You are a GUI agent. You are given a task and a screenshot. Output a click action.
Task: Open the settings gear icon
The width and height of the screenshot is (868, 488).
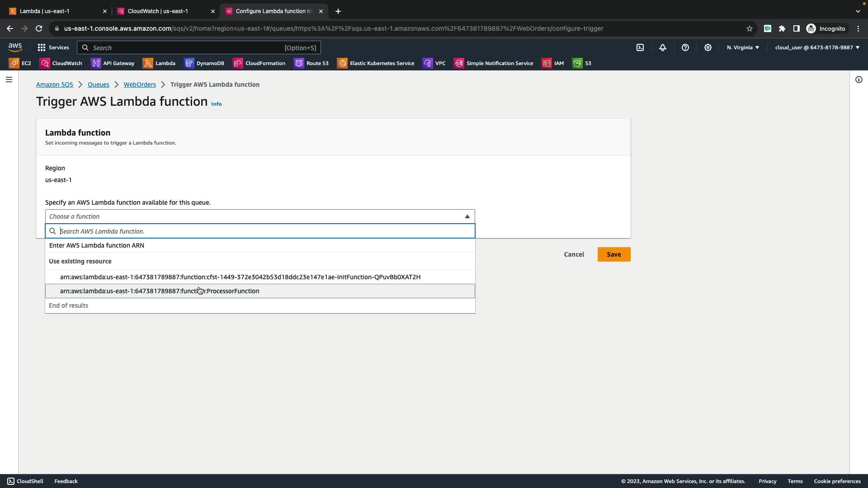click(x=708, y=47)
